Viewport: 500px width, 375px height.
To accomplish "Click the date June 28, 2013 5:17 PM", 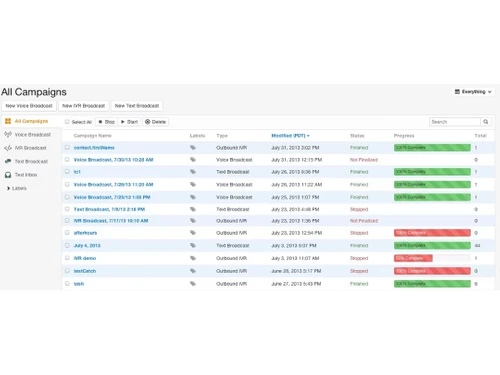I will 296,271.
